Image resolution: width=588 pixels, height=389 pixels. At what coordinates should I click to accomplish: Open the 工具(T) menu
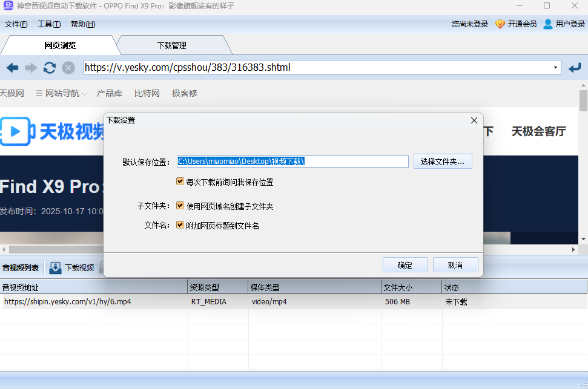(x=49, y=24)
